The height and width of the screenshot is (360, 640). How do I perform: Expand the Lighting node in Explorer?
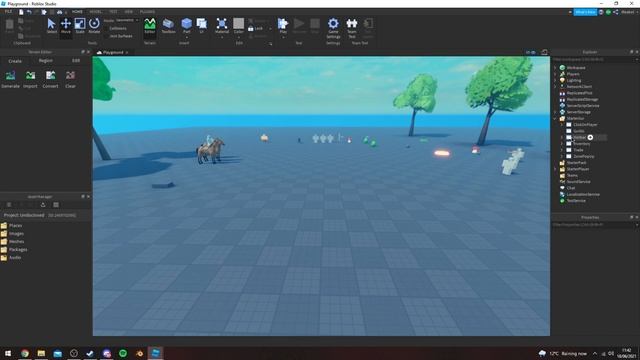(x=555, y=80)
